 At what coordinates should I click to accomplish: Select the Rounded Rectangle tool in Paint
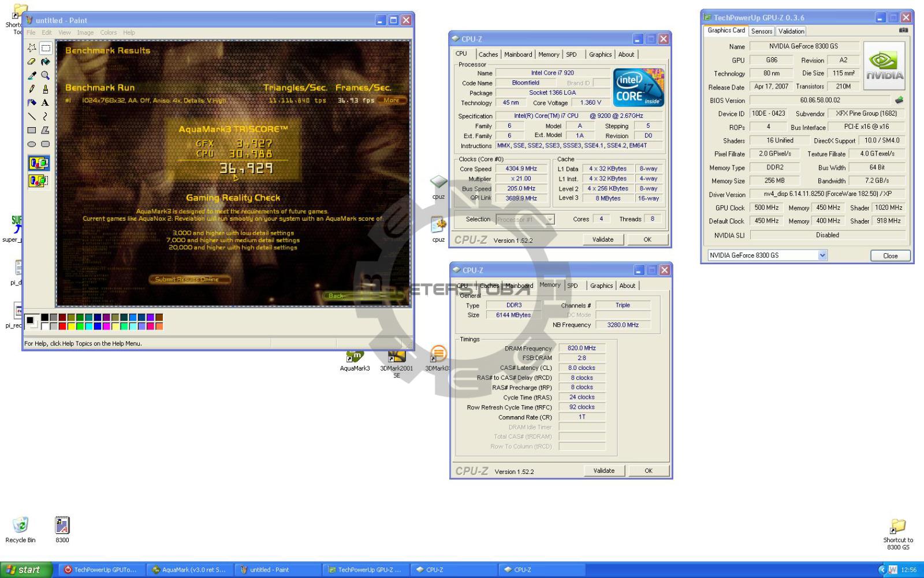[x=45, y=144]
